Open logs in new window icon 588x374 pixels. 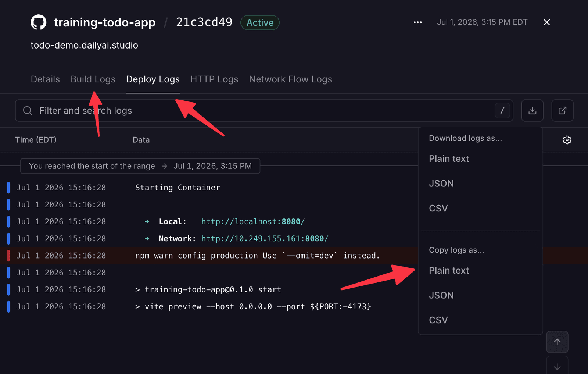click(562, 110)
